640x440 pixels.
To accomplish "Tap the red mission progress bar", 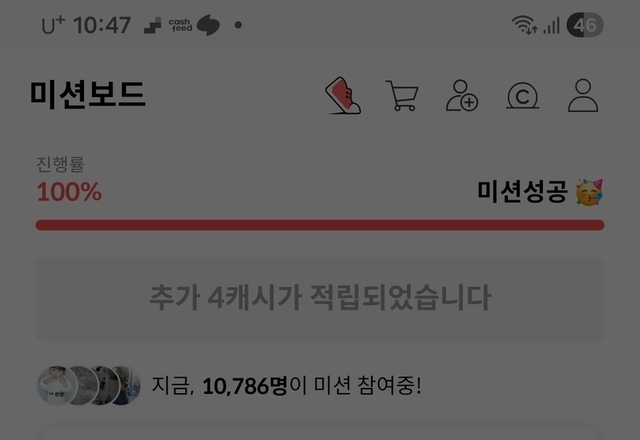I will [x=320, y=225].
